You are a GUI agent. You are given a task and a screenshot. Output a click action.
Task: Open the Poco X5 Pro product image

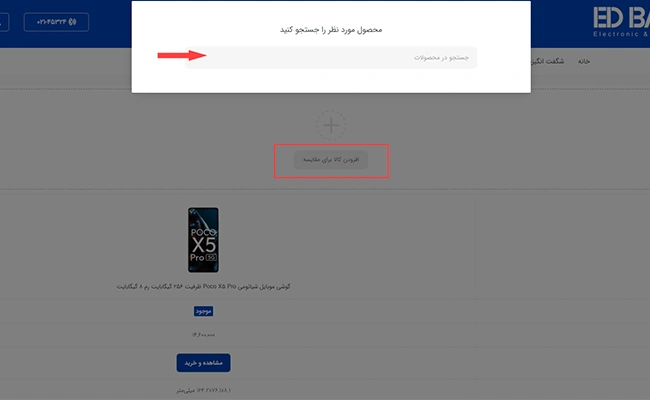203,240
